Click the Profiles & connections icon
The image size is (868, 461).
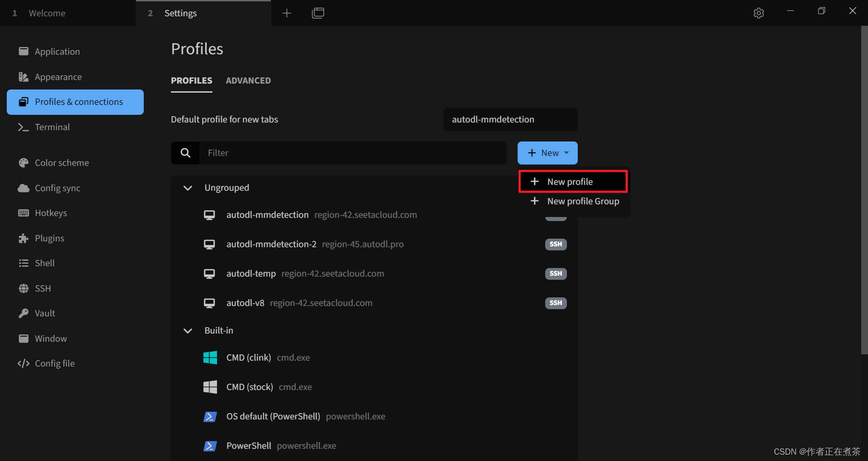pyautogui.click(x=24, y=102)
